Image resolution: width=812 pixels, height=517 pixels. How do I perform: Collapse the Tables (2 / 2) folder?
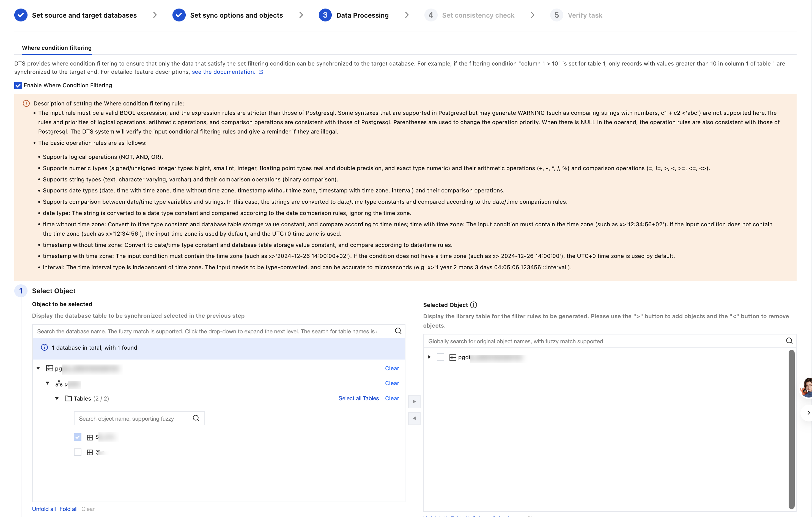[x=57, y=399]
